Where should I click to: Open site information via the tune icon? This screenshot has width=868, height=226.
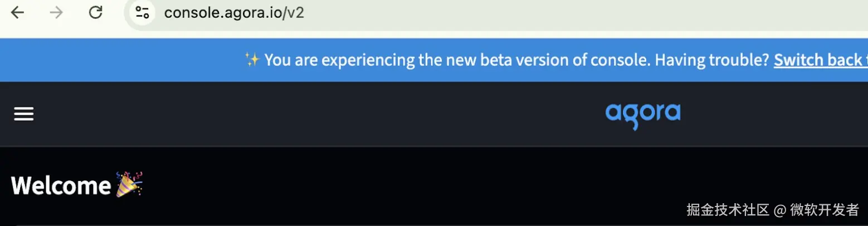click(x=143, y=12)
